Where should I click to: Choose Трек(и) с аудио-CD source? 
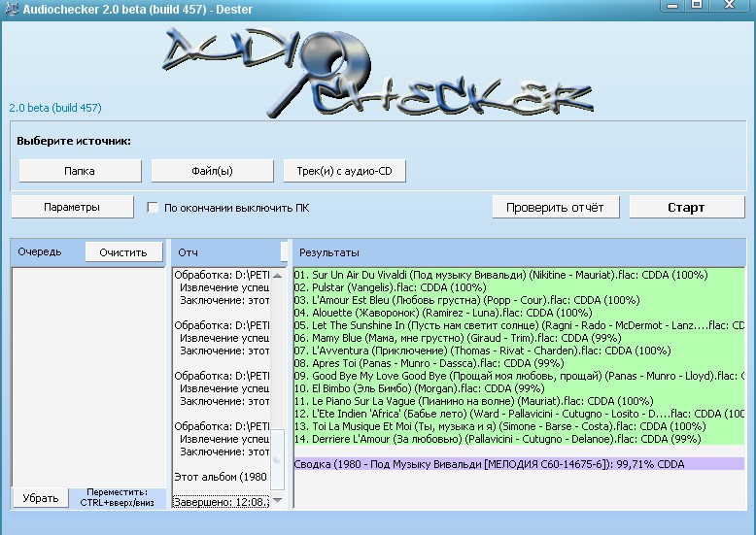tap(344, 171)
